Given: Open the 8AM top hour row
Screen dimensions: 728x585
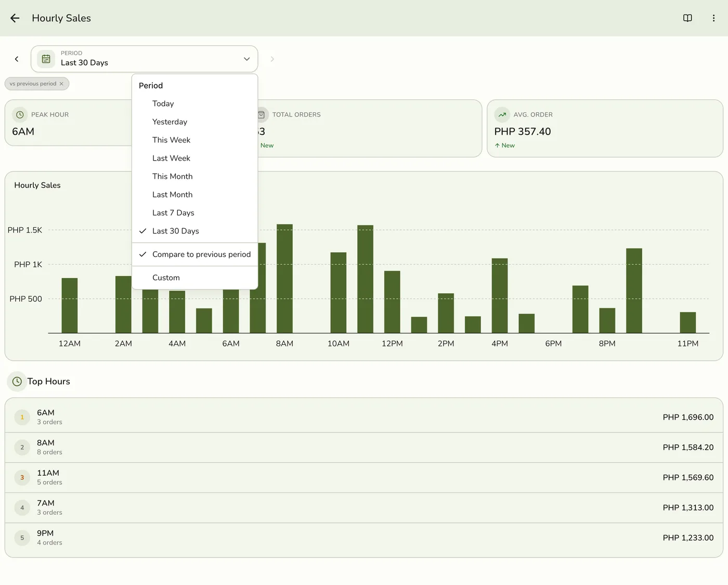Looking at the screenshot, I should click(364, 447).
